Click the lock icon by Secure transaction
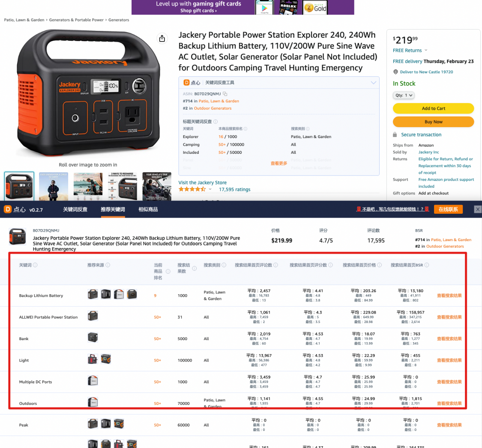 (x=395, y=134)
